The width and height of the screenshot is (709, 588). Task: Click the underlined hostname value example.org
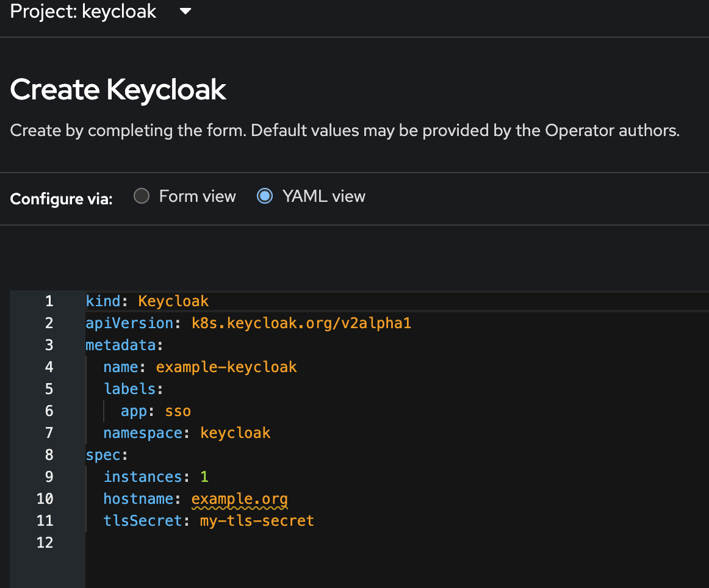(239, 498)
